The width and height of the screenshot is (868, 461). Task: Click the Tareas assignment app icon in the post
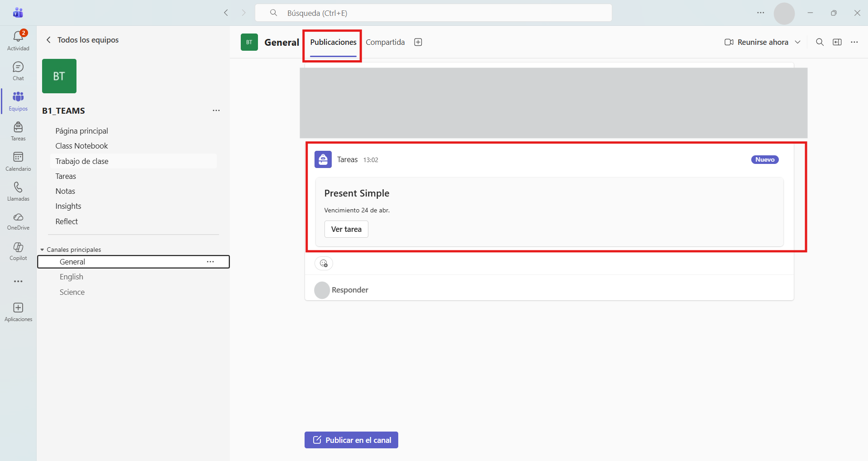point(323,159)
